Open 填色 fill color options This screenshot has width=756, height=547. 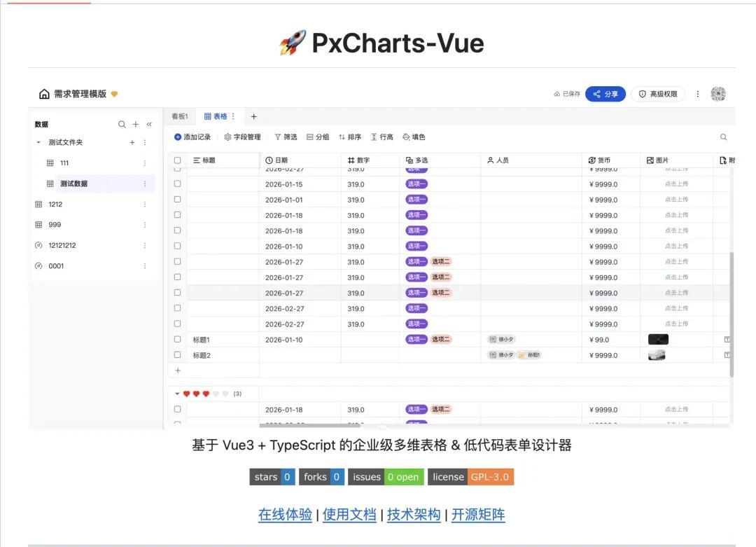tap(414, 137)
